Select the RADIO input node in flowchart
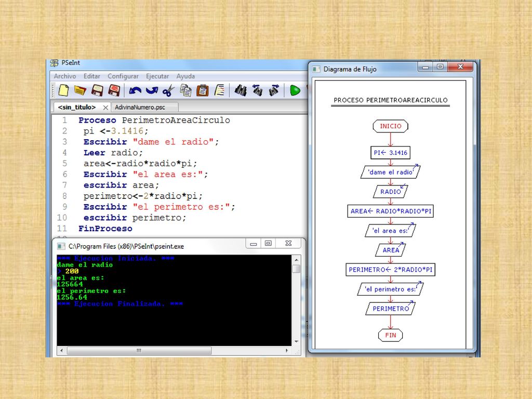Image resolution: width=532 pixels, height=399 pixels. click(390, 192)
